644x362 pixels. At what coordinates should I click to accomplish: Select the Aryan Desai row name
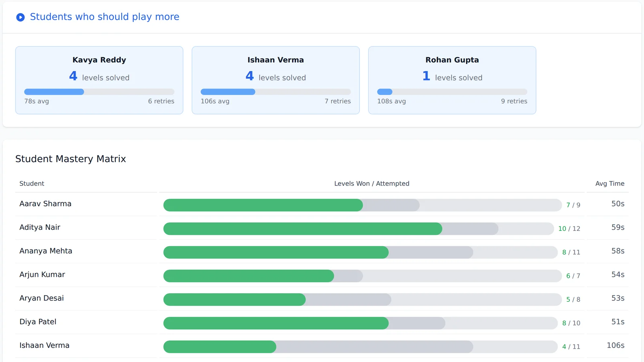click(41, 298)
